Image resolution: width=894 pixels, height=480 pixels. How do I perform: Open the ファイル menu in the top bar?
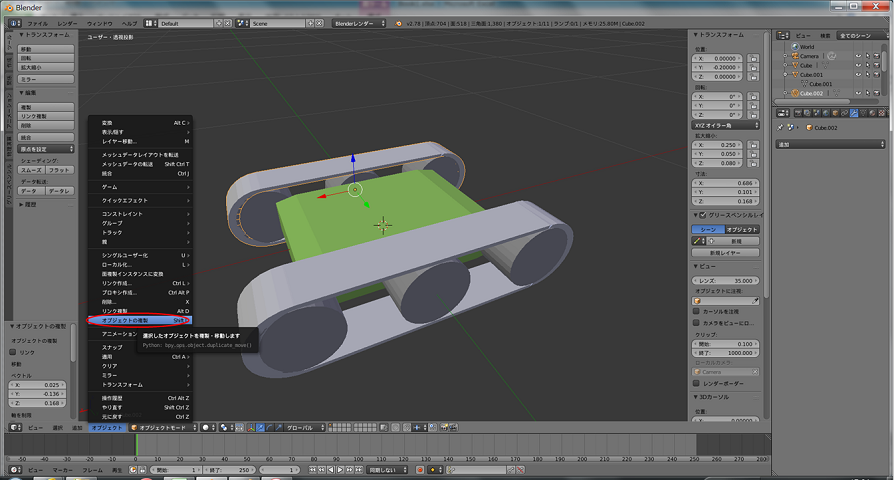pyautogui.click(x=37, y=22)
